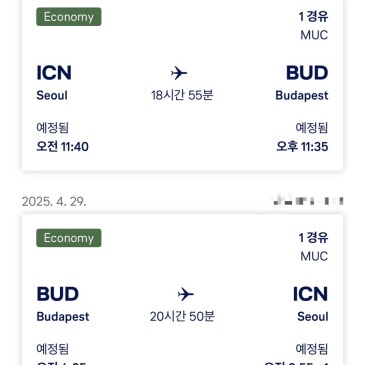This screenshot has height=365, width=365.
Task: Select the 오후 11:35 arrival time
Action: (302, 147)
